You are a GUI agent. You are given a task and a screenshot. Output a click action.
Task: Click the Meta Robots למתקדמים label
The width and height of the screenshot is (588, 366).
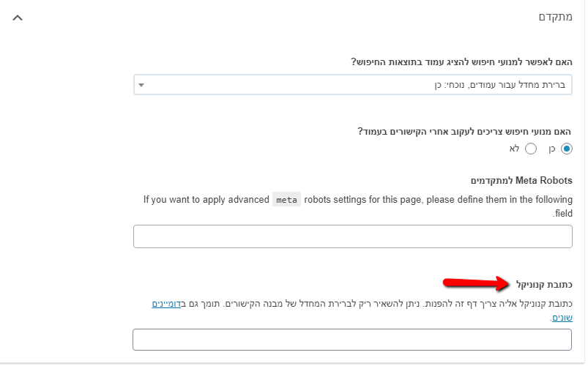[523, 179]
